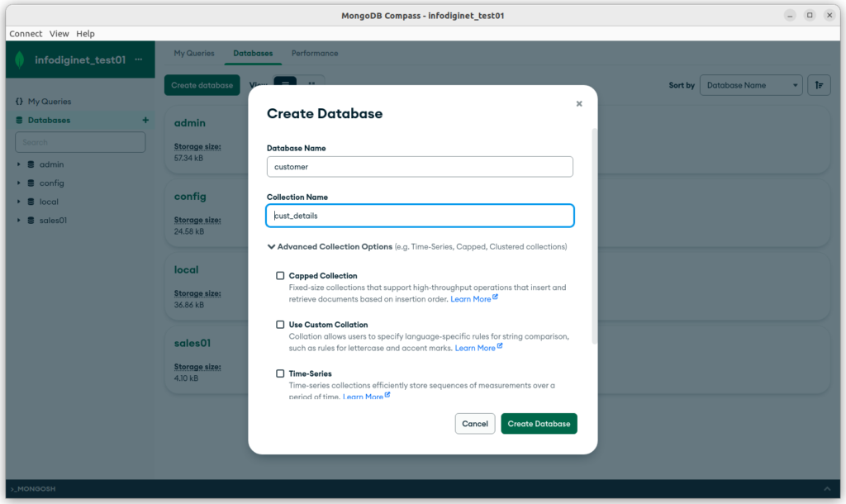Expand the local database tree node
Screen dimensions: 846x504
point(18,202)
